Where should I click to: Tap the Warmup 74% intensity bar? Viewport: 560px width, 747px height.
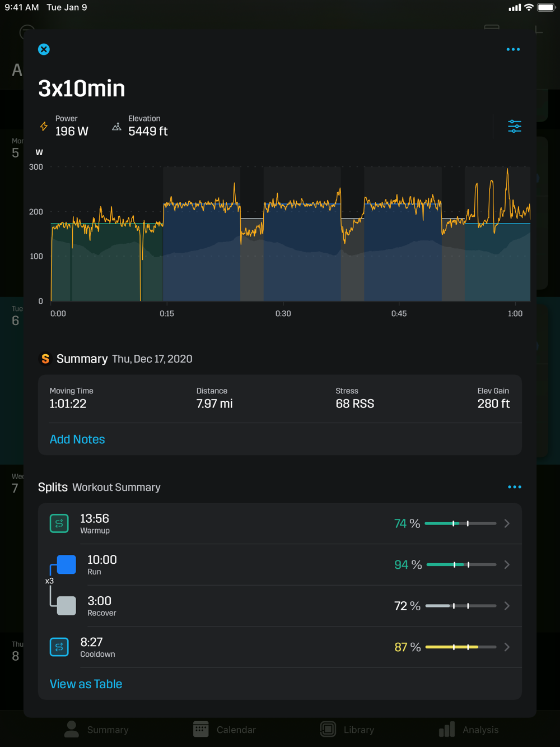click(x=460, y=523)
